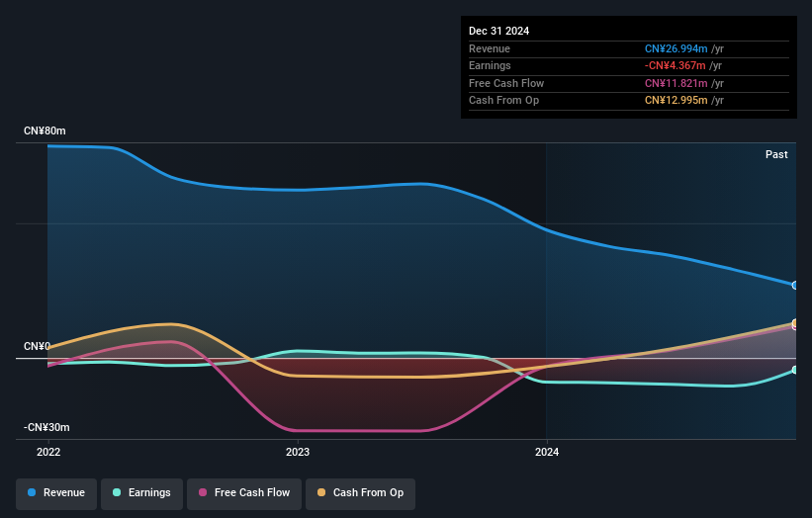
Task: Toggle the Earnings legend series
Action: click(141, 492)
